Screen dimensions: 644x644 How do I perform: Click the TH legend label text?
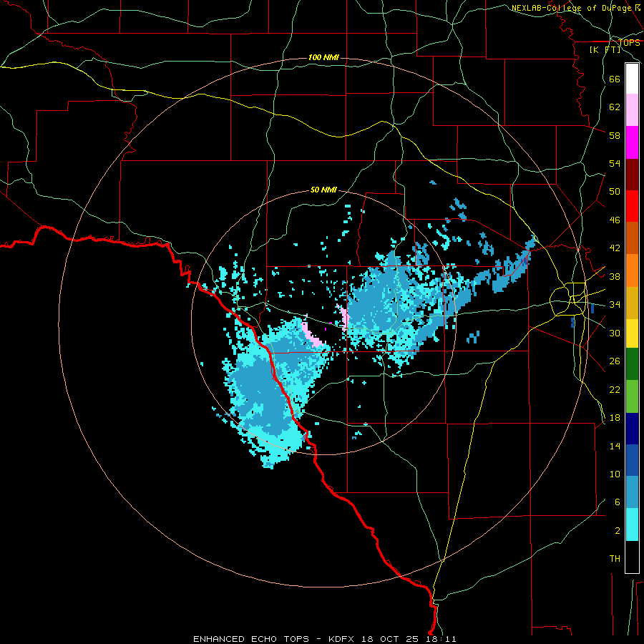615,559
